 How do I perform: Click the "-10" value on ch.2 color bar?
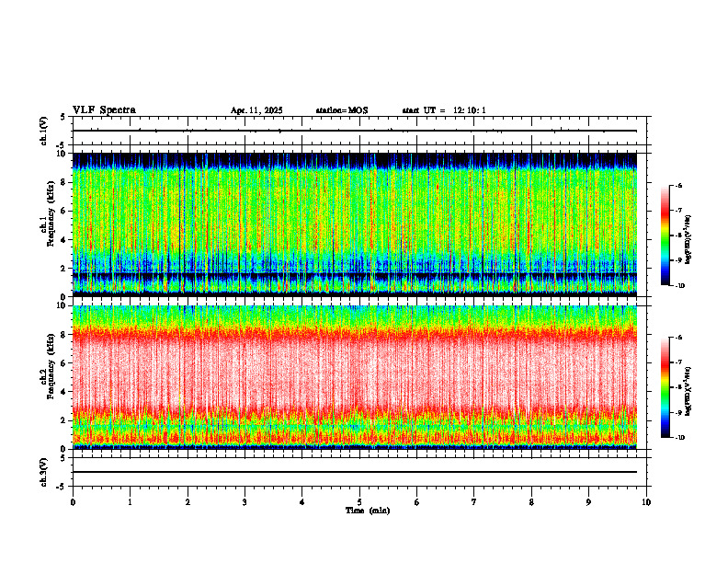679,438
